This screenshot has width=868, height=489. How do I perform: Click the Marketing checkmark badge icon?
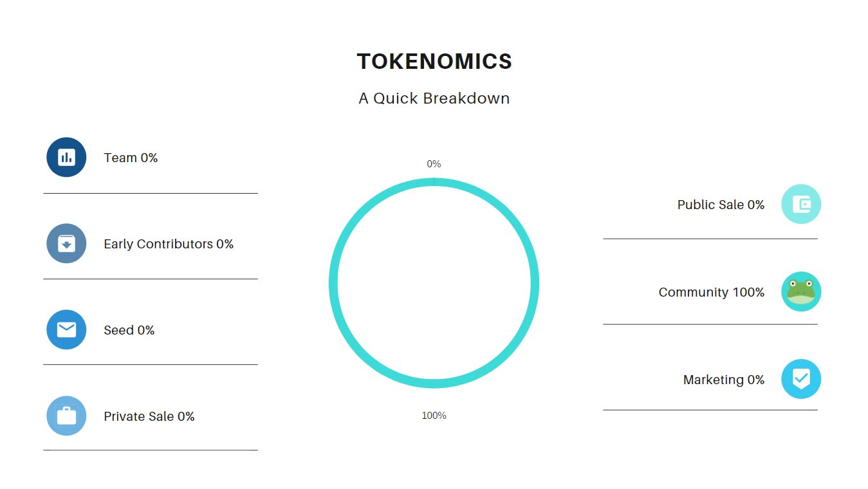click(801, 379)
